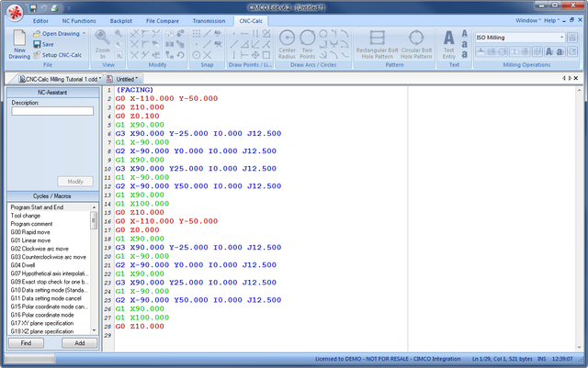
Task: Click Save in the File group
Action: pyautogui.click(x=43, y=44)
